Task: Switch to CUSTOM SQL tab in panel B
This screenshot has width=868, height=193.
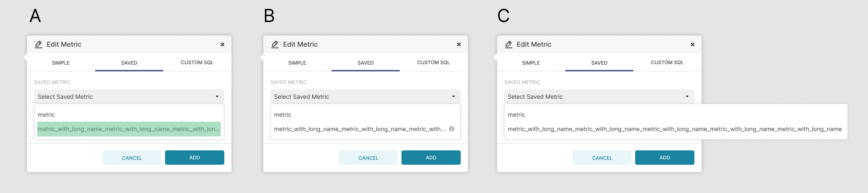Action: [433, 63]
